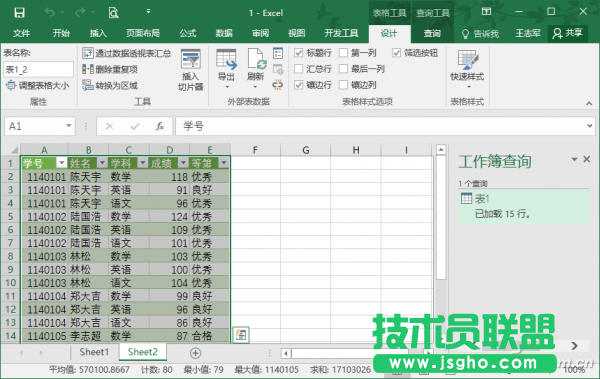
Task: Click the Insert Function fx icon
Action: pyautogui.click(x=160, y=126)
